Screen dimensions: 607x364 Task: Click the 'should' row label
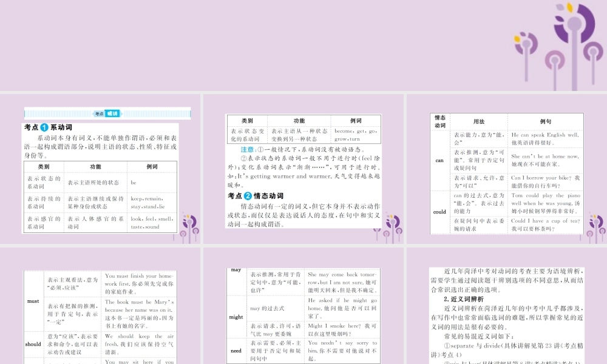[33, 344]
